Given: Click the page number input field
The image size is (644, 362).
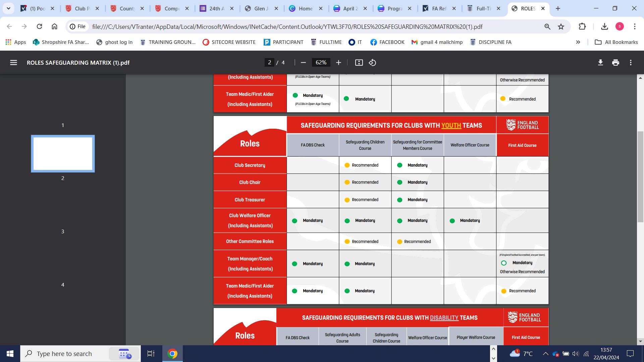Looking at the screenshot, I should [x=269, y=63].
